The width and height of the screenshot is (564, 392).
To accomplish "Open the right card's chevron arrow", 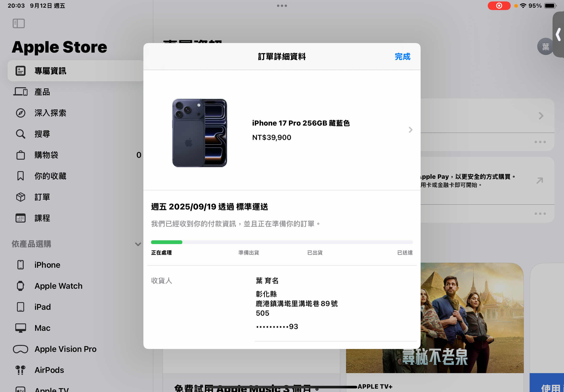I will click(541, 116).
